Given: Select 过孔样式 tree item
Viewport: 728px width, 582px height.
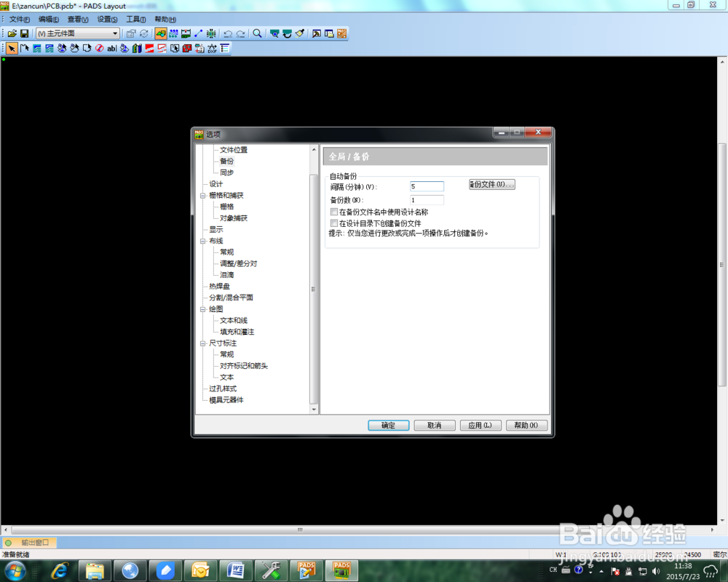Looking at the screenshot, I should [222, 388].
